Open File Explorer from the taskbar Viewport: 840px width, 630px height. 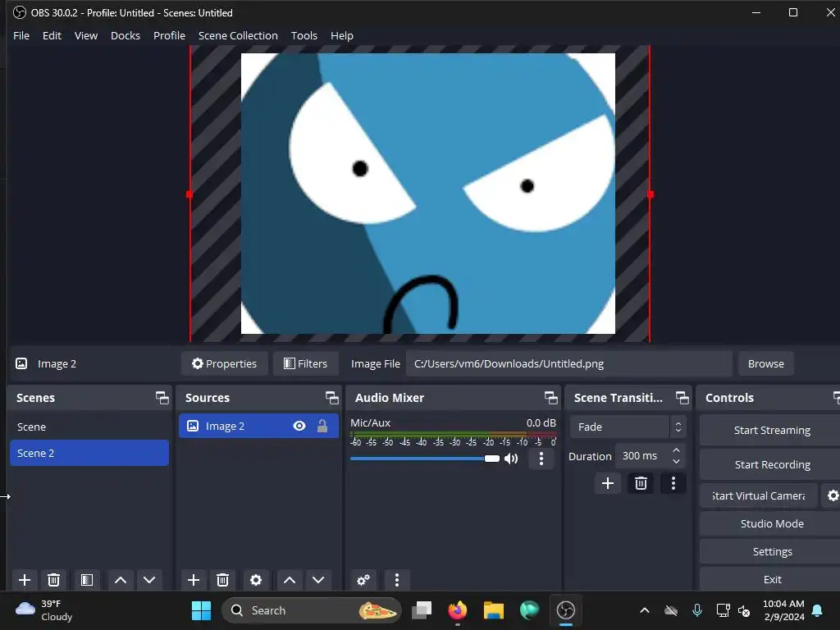[493, 610]
